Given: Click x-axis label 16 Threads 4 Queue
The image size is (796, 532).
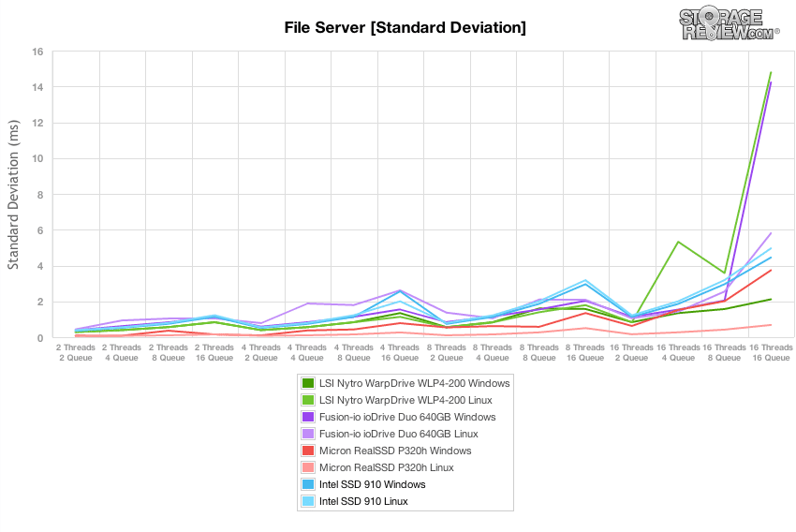Looking at the screenshot, I should pyautogui.click(x=678, y=353).
